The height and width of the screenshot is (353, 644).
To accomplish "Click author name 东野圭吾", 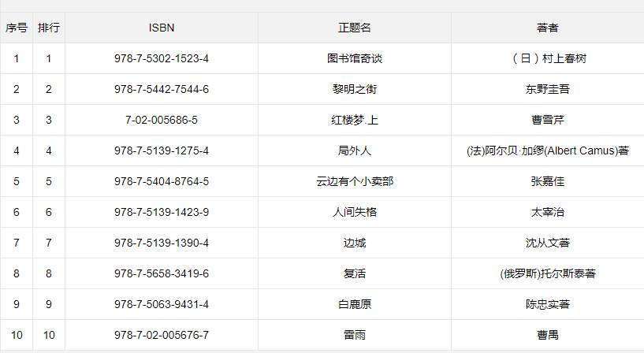I will [547, 89].
